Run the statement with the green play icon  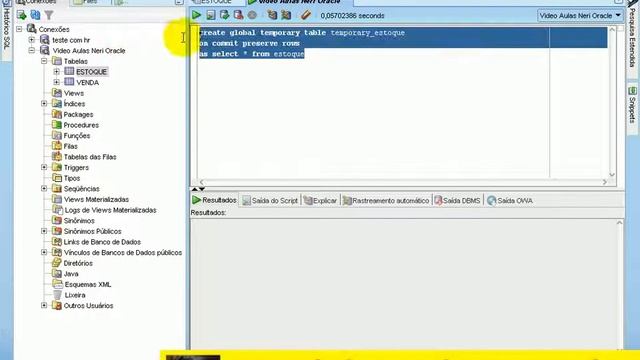[x=196, y=15]
